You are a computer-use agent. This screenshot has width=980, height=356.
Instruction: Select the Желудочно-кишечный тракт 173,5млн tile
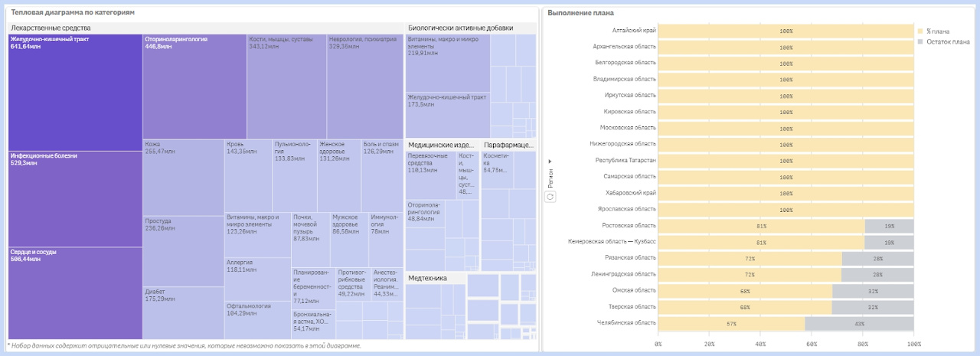click(x=448, y=115)
